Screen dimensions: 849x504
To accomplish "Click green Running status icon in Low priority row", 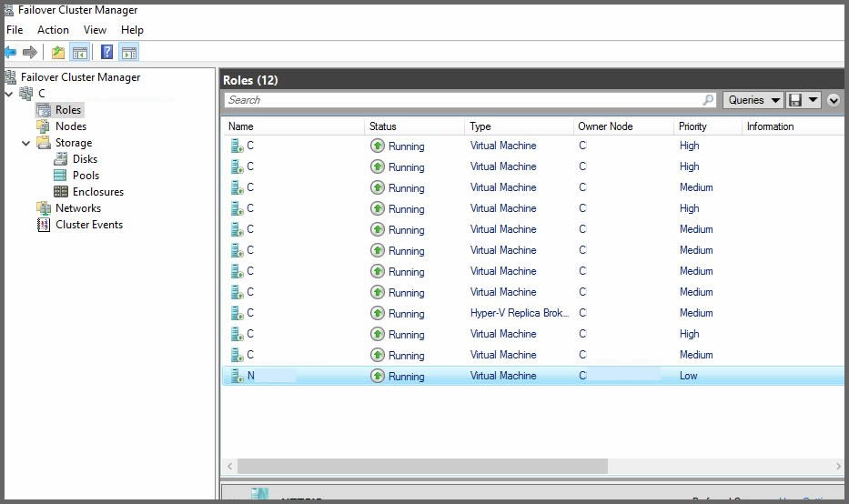I will tap(378, 376).
